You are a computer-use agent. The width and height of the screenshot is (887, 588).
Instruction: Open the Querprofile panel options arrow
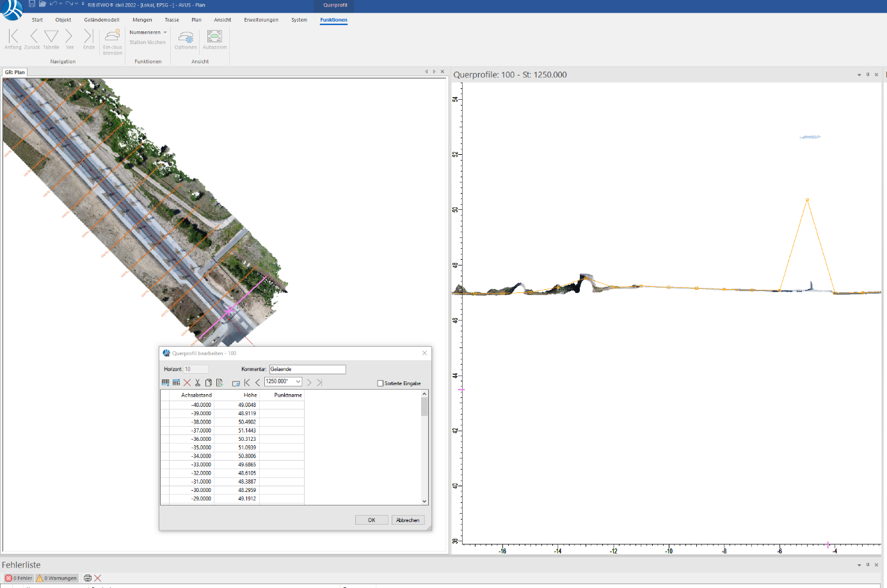coord(859,75)
